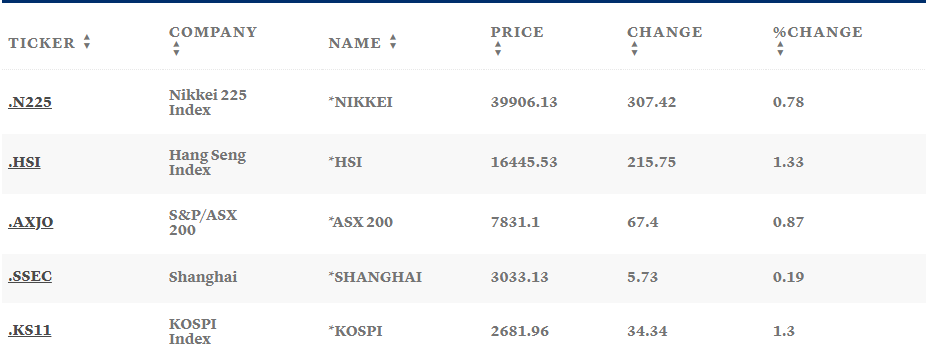Sort by CHANGE column arrows

(x=634, y=49)
